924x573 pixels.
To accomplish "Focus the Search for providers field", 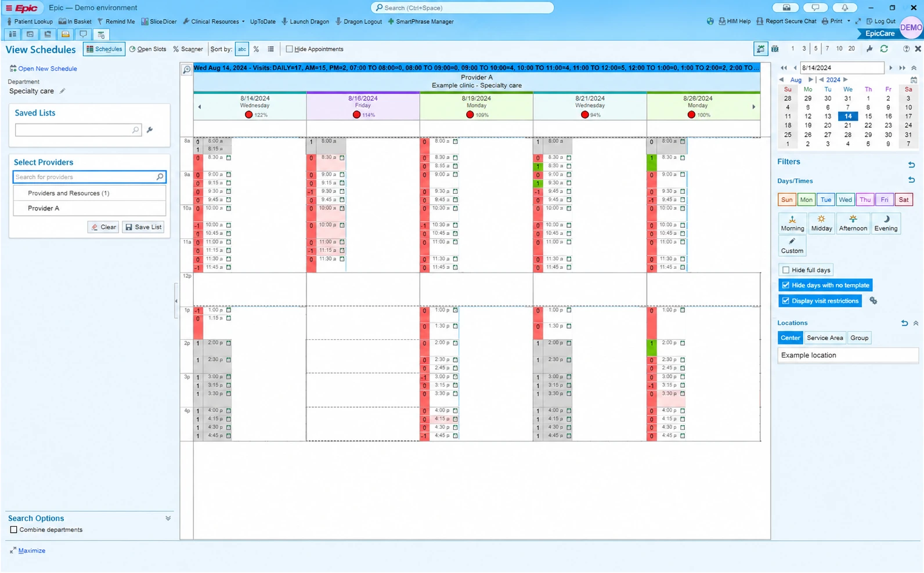I will (x=89, y=177).
